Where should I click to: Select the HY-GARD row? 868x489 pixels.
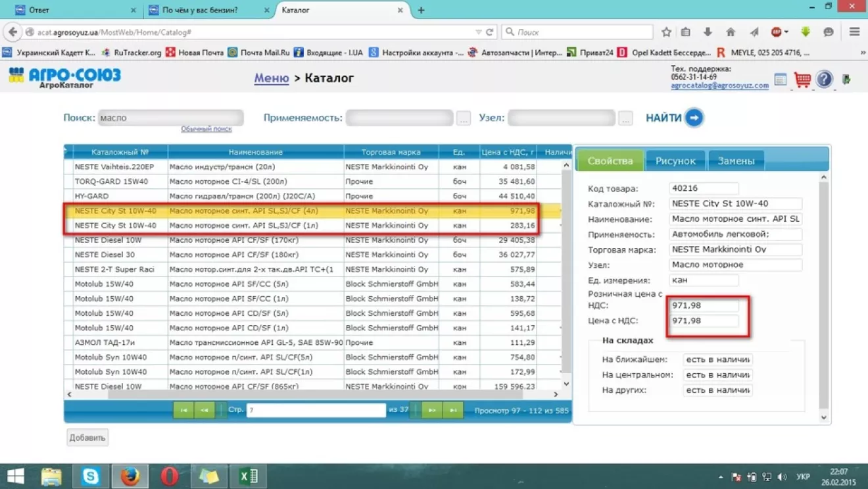pos(312,196)
